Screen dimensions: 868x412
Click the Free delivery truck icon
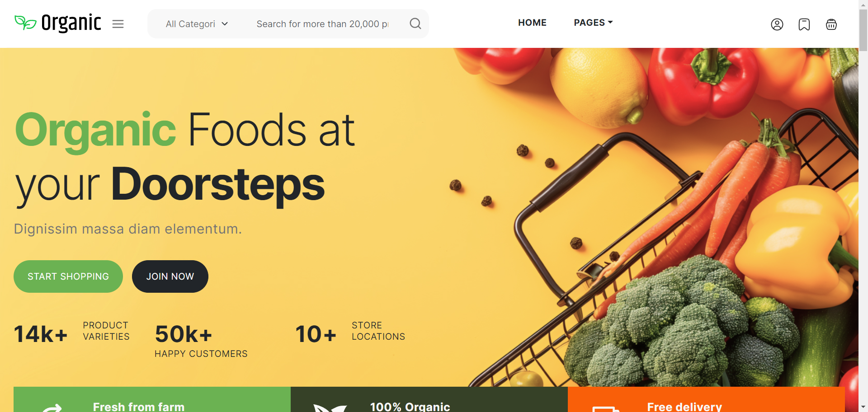[x=606, y=409]
